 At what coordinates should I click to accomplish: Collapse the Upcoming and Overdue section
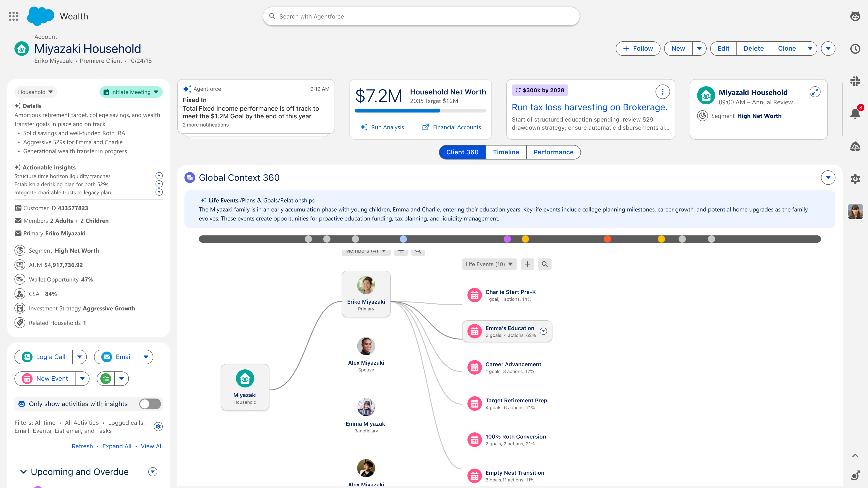(x=24, y=472)
